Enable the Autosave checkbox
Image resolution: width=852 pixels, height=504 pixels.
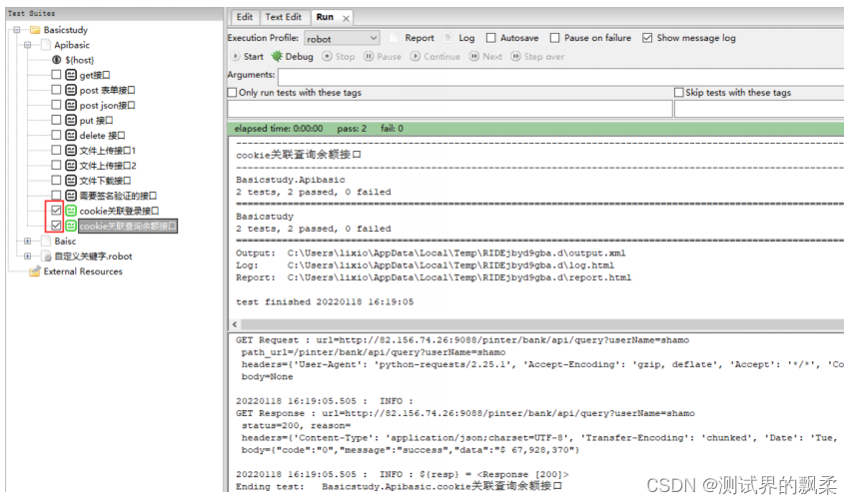click(x=491, y=38)
